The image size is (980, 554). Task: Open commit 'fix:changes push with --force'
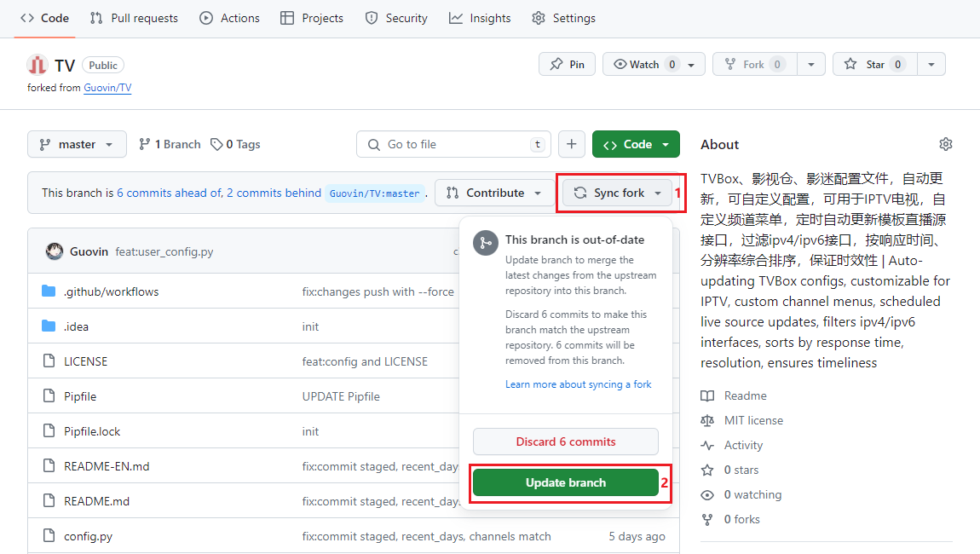click(x=378, y=292)
